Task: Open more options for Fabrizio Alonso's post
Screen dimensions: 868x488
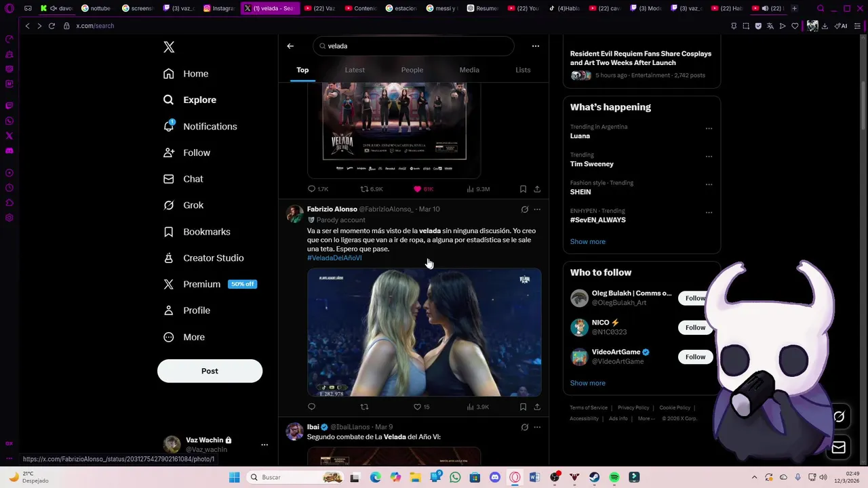Action: [x=537, y=209]
